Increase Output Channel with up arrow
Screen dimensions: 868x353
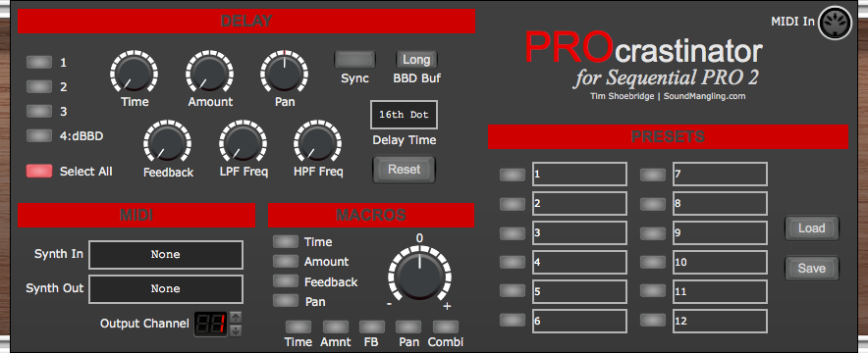click(236, 317)
